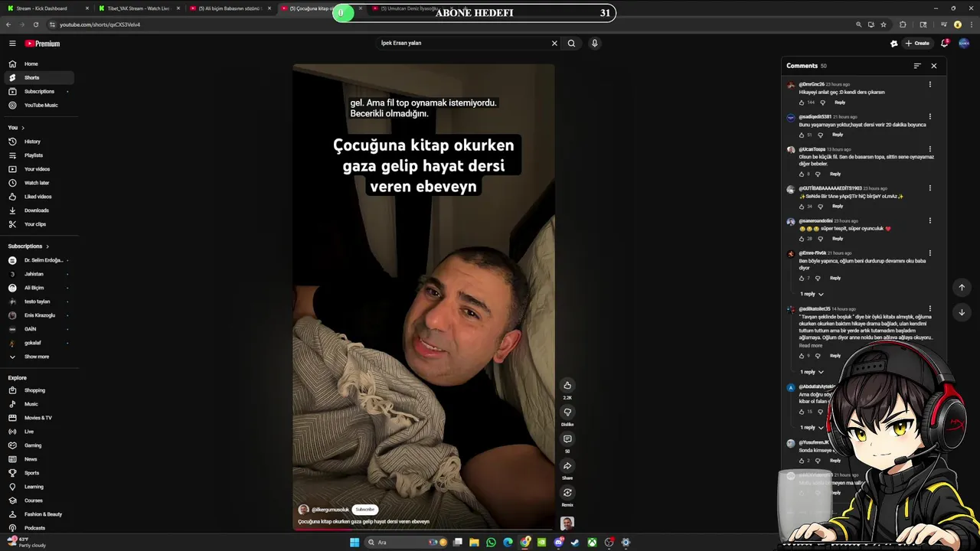Switch to Ali biçim Babasının sözünü tab
980x551 pixels.
[230, 8]
